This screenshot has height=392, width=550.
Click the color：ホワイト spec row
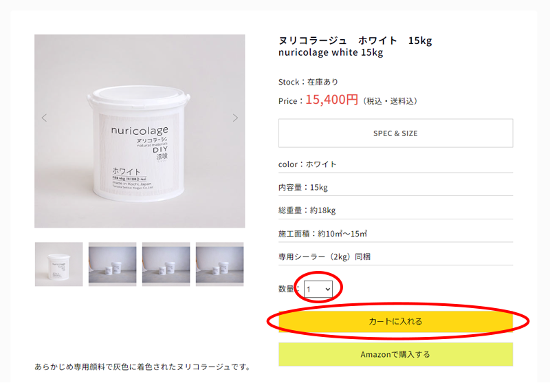click(x=307, y=164)
